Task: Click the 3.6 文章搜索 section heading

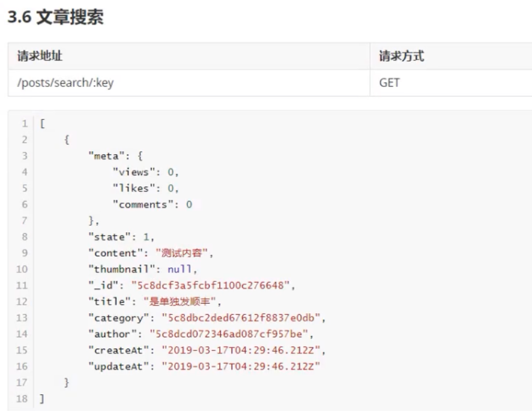Action: 55,18
